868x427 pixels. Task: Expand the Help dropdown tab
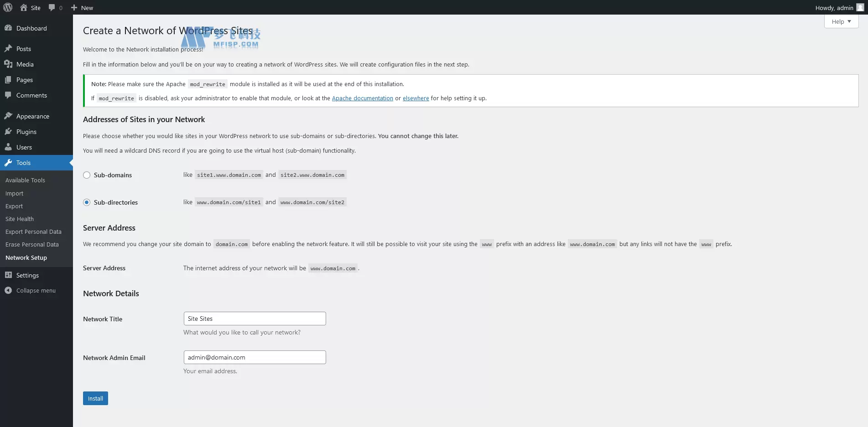(x=841, y=21)
